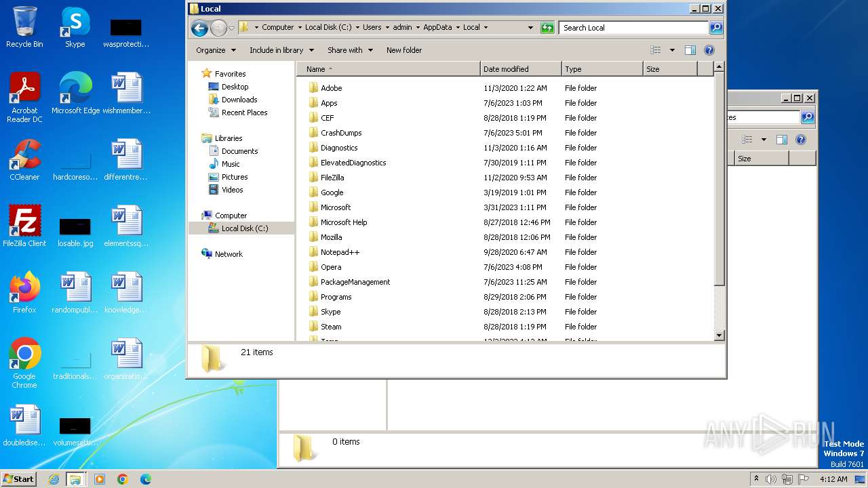Viewport: 868px width, 488px height.
Task: Select the wishmember Word document icon
Action: pyautogui.click(x=126, y=94)
